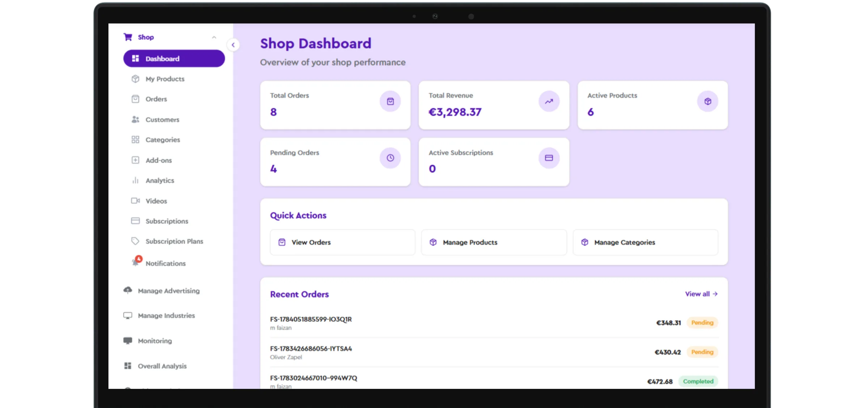Viewport: 868px width, 408px height.
Task: Follow the View all recent orders link
Action: (x=701, y=294)
